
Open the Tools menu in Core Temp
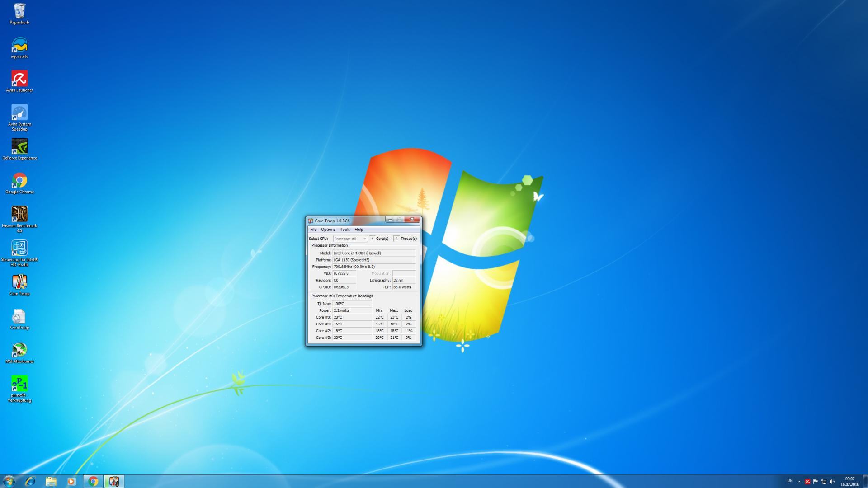tap(345, 230)
